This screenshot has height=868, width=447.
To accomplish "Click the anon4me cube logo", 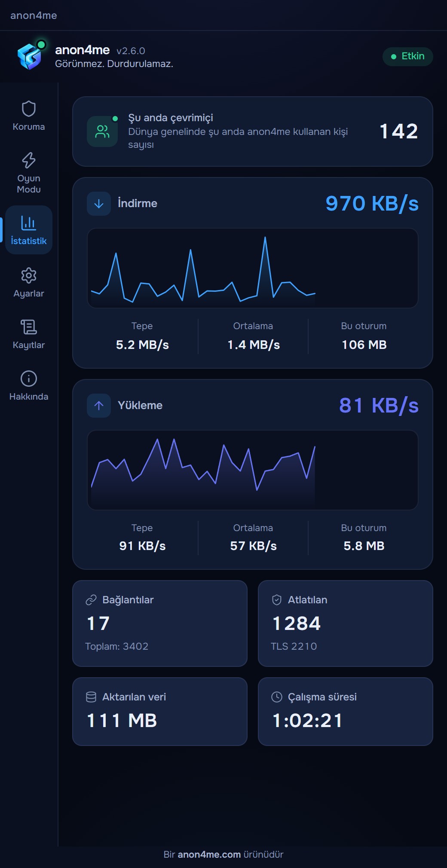I will click(x=30, y=56).
